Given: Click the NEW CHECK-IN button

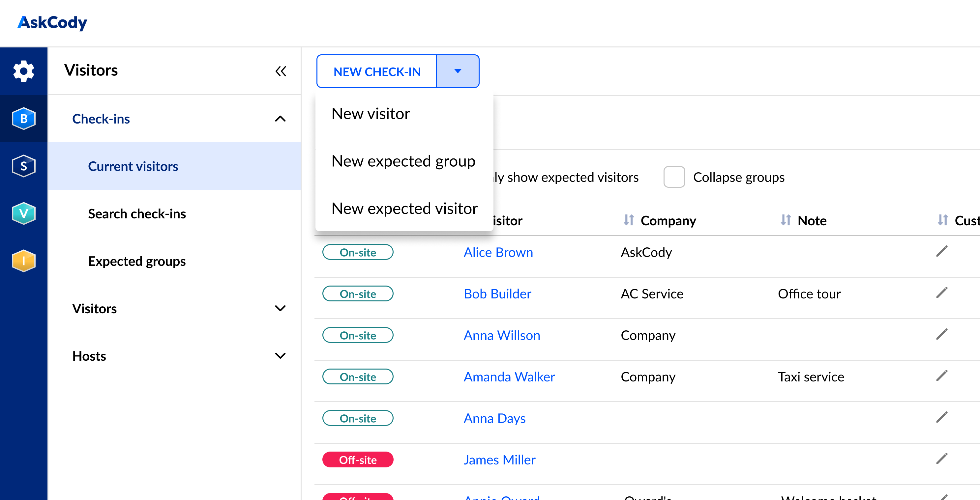Looking at the screenshot, I should [x=377, y=71].
